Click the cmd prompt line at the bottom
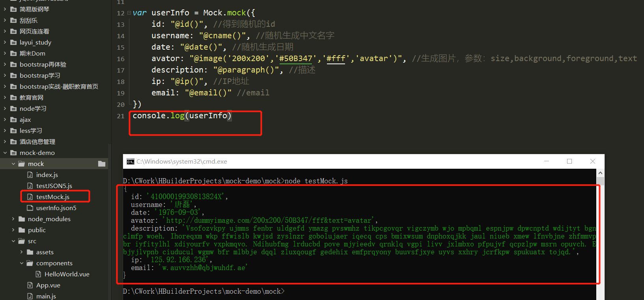Image resolution: width=644 pixels, height=300 pixels. pos(203,291)
